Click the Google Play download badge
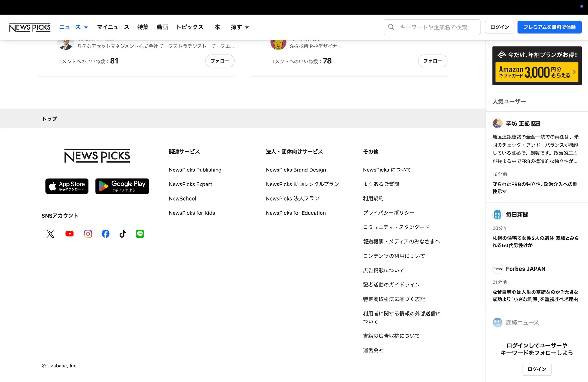The image size is (588, 382). 122,186
